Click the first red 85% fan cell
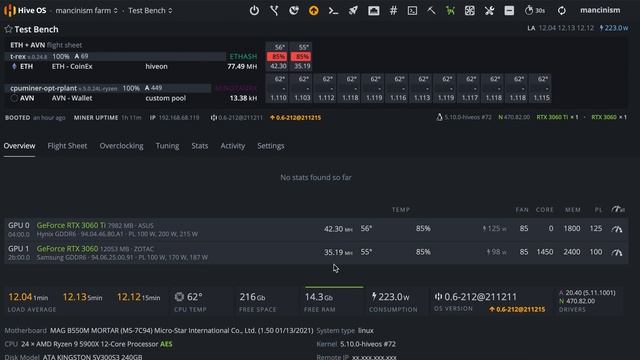The image size is (640, 360). point(277,56)
